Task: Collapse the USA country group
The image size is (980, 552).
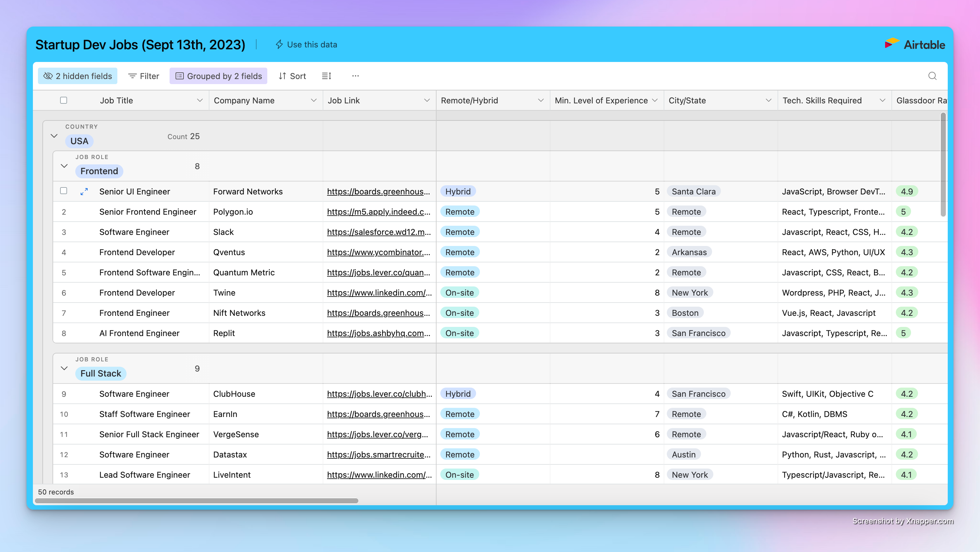Action: pos(54,136)
